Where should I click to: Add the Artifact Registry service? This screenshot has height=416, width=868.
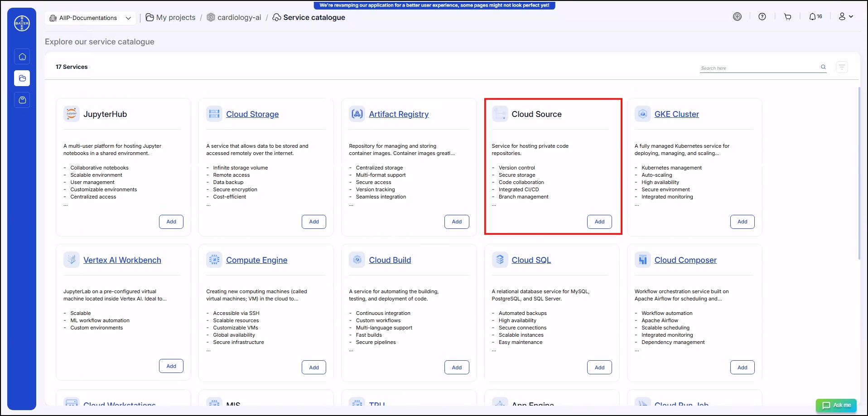457,222
